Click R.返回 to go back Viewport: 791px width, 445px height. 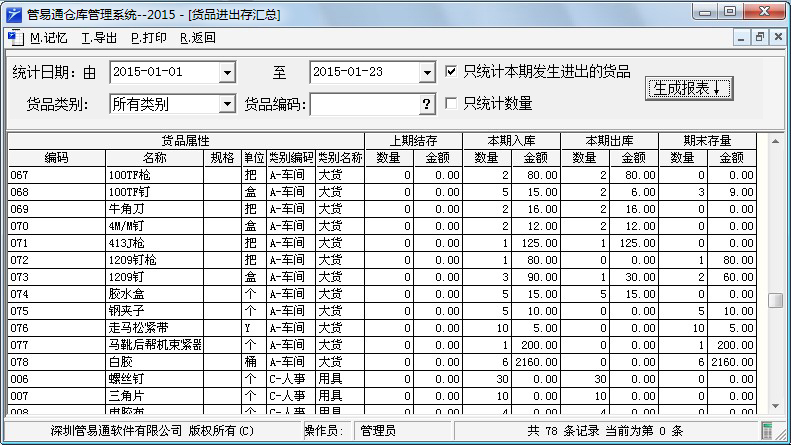click(198, 38)
